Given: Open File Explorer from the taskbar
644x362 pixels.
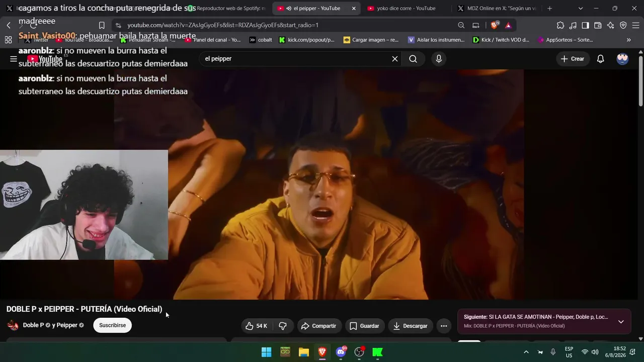Looking at the screenshot, I should (x=304, y=352).
